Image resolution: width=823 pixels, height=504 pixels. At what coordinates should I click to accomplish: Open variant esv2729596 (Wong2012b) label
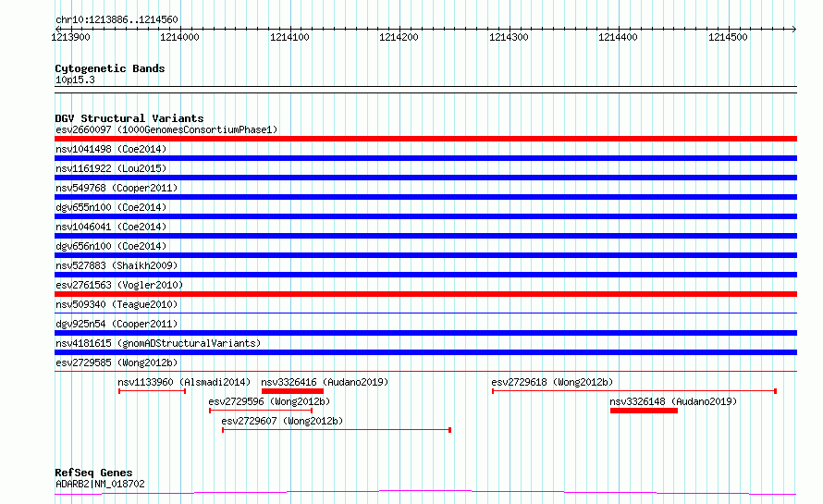(x=269, y=401)
